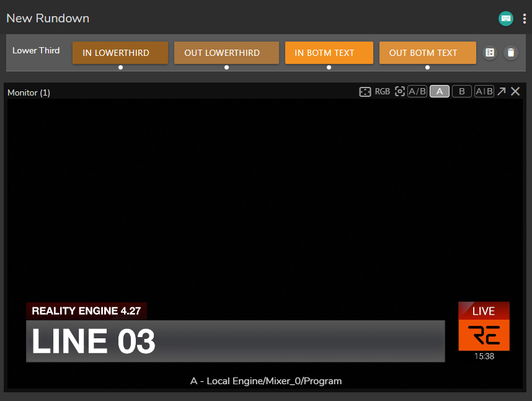
Task: Select the A/B split comparison view
Action: (x=417, y=92)
